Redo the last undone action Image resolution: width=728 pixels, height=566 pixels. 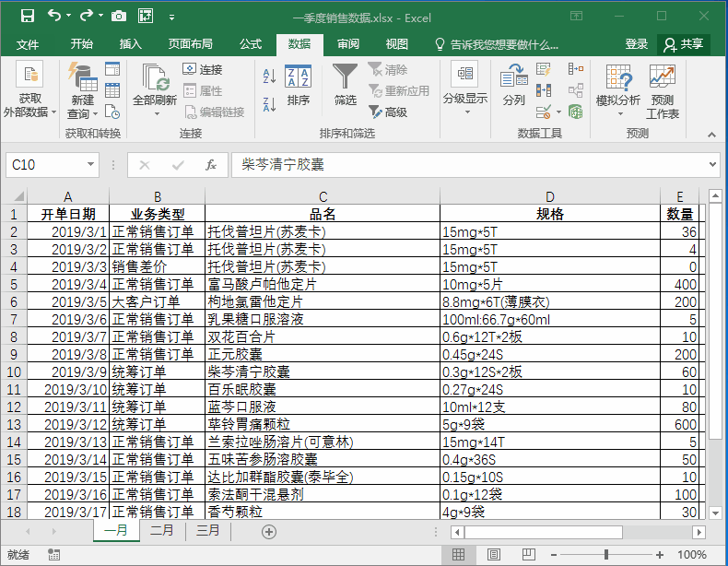[x=87, y=17]
